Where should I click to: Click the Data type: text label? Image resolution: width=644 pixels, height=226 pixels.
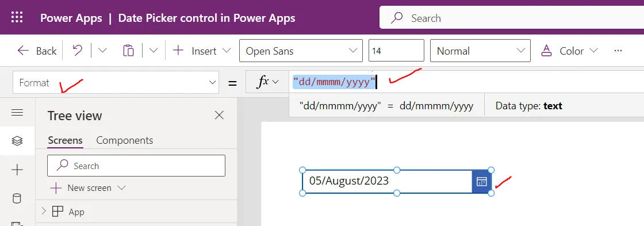[528, 106]
